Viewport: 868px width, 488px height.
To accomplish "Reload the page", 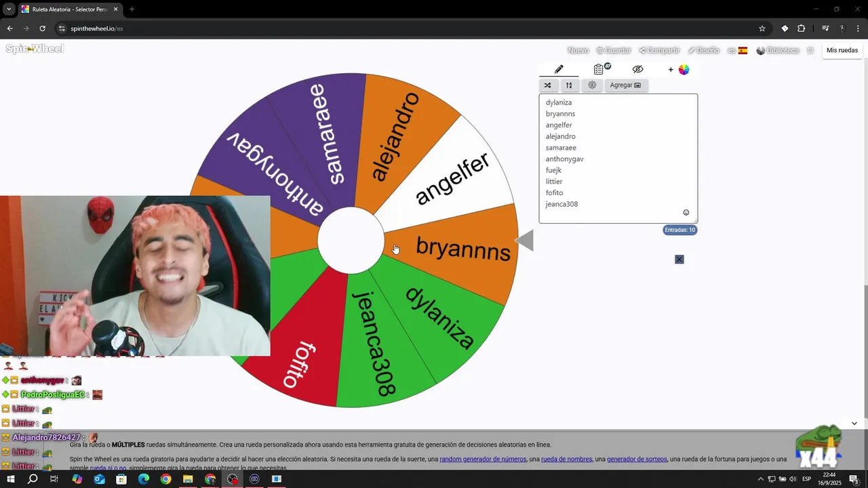I will click(x=43, y=28).
